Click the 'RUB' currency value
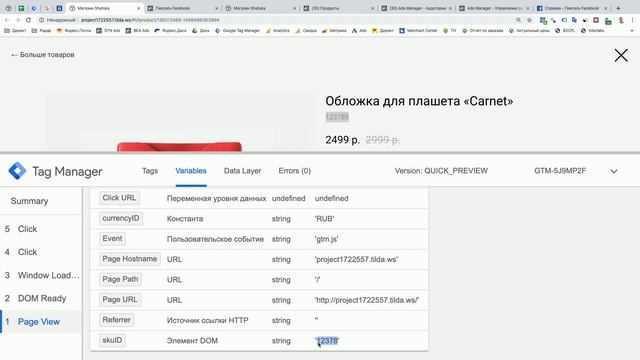Screen dimensions: 640x360 coord(324,219)
